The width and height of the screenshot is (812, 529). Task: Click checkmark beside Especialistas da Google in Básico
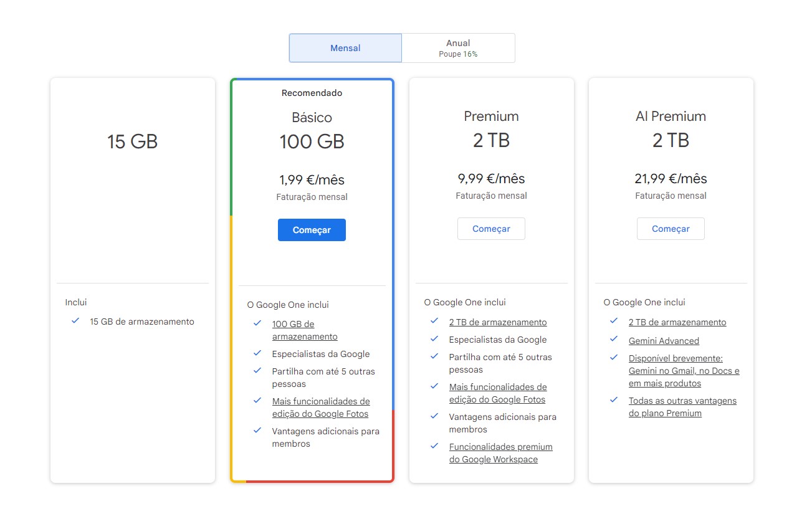[257, 353]
